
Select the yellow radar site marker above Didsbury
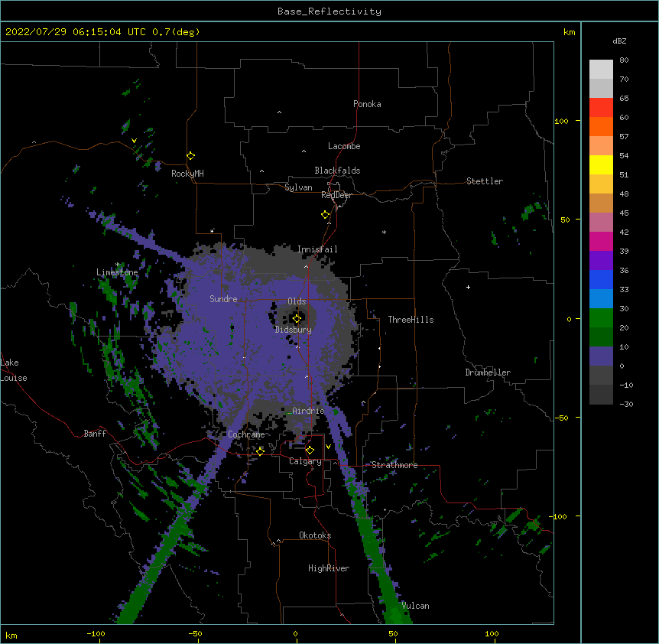(x=297, y=319)
